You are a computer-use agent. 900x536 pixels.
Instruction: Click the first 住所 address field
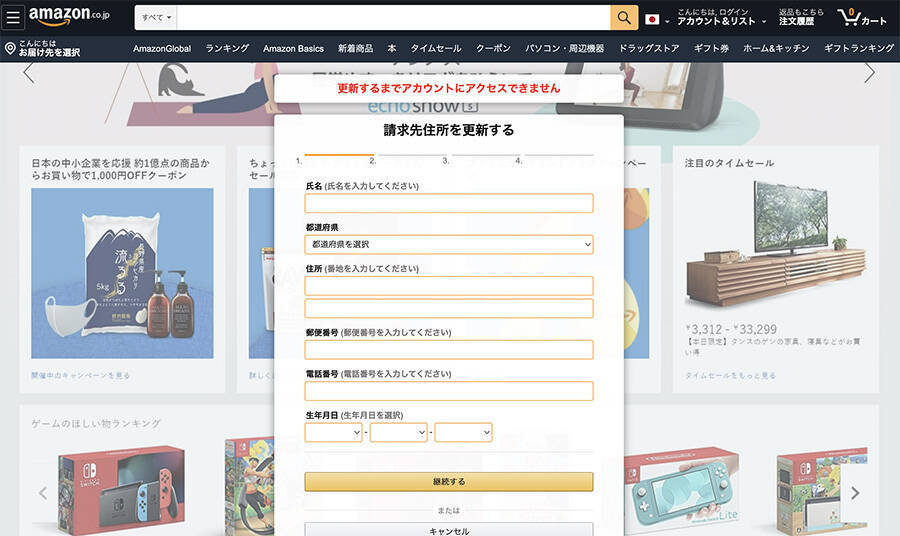pyautogui.click(x=449, y=286)
